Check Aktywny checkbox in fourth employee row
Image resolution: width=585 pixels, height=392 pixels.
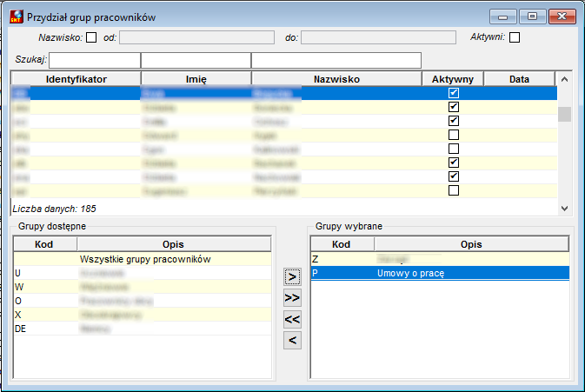tap(454, 135)
